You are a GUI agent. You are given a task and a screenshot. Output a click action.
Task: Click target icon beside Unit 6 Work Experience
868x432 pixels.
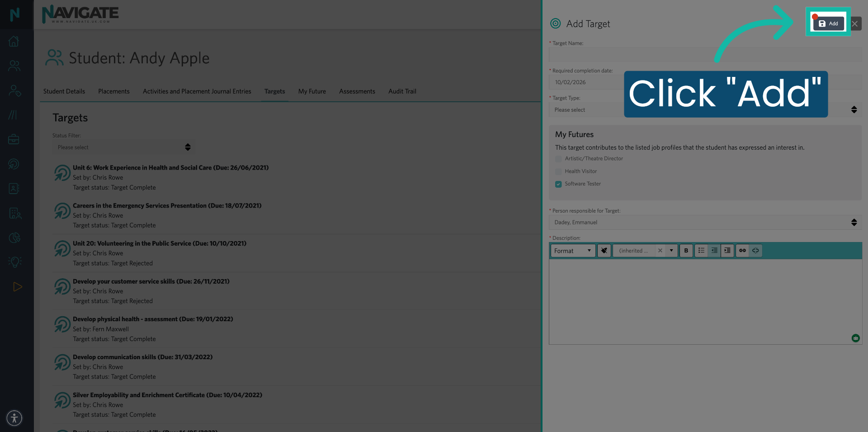click(62, 172)
